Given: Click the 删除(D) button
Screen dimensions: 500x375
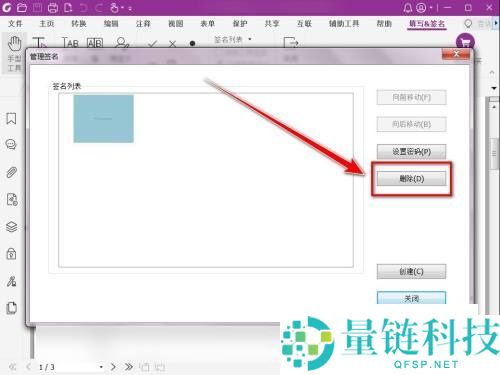Looking at the screenshot, I should click(411, 179).
